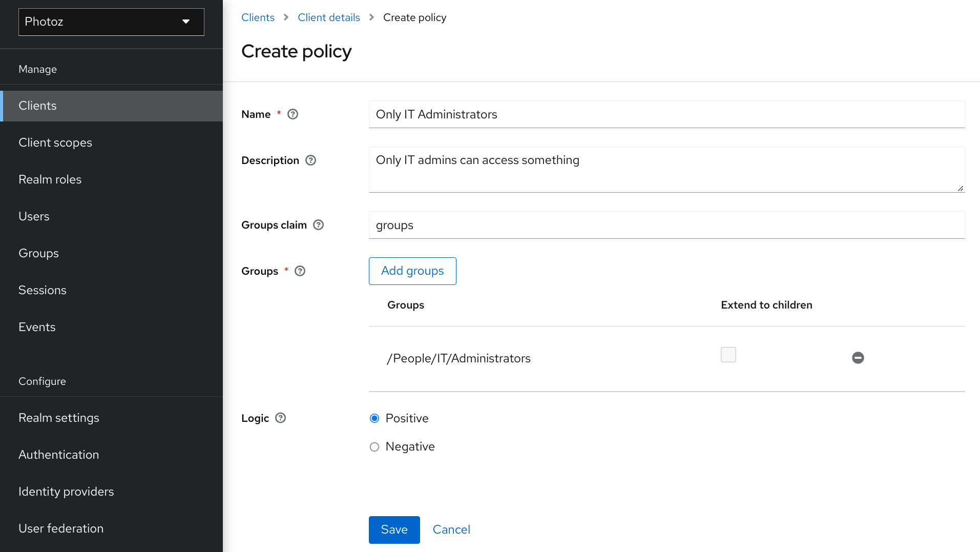The height and width of the screenshot is (552, 980).
Task: Open help for the Groups claim field
Action: click(318, 225)
